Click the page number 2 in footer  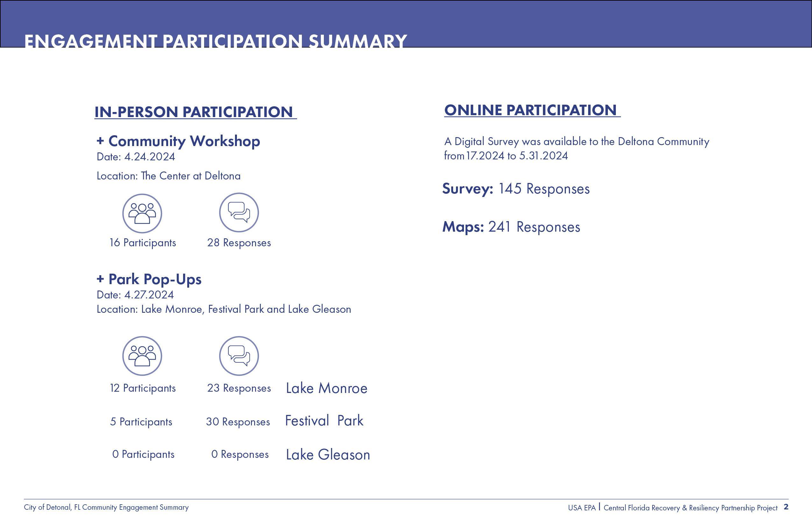click(786, 507)
